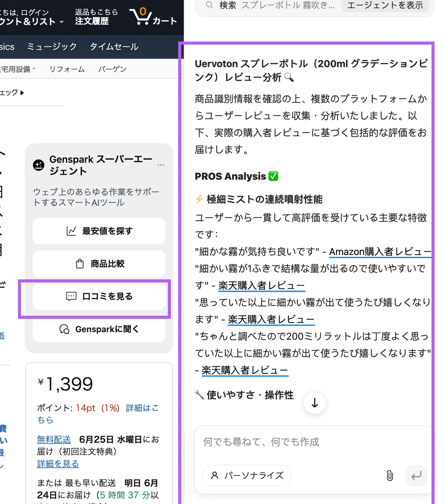
Task: Open the 楽天購入者レビュー link after first 嬉しくなります quote
Action: 271,319
